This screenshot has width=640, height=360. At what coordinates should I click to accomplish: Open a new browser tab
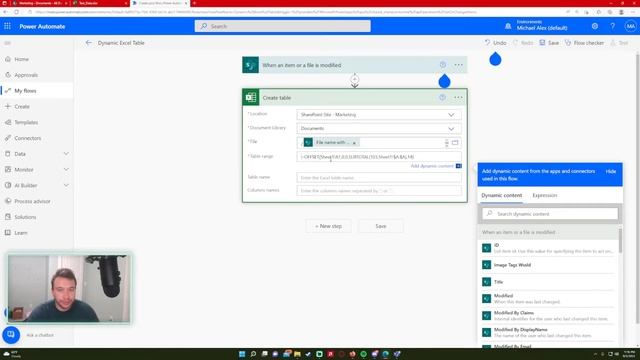coord(194,3)
